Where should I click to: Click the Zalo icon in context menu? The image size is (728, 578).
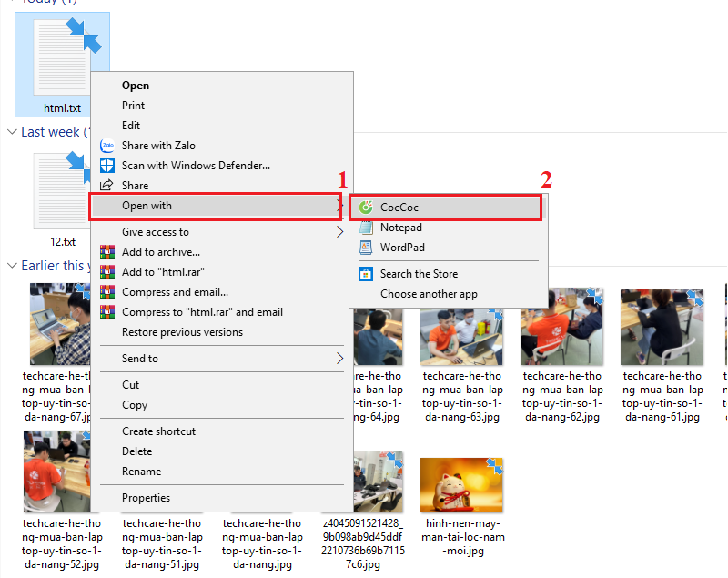pyautogui.click(x=107, y=146)
